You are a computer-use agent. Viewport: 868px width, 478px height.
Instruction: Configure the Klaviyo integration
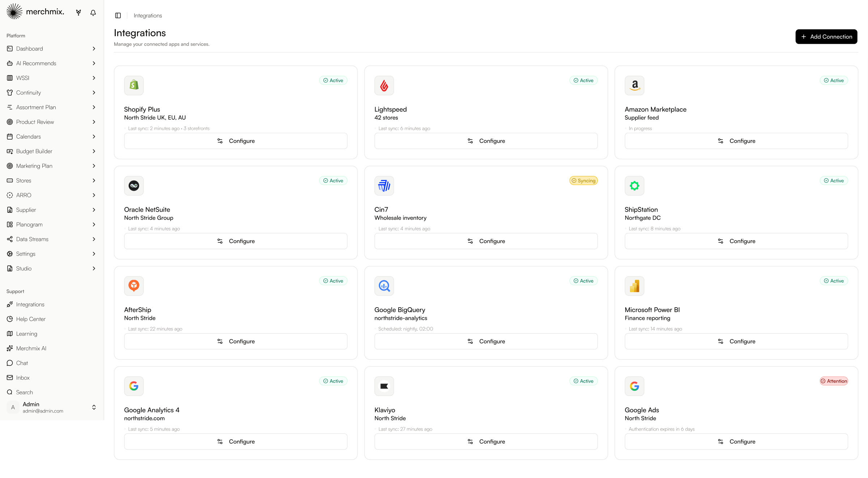[x=486, y=441]
